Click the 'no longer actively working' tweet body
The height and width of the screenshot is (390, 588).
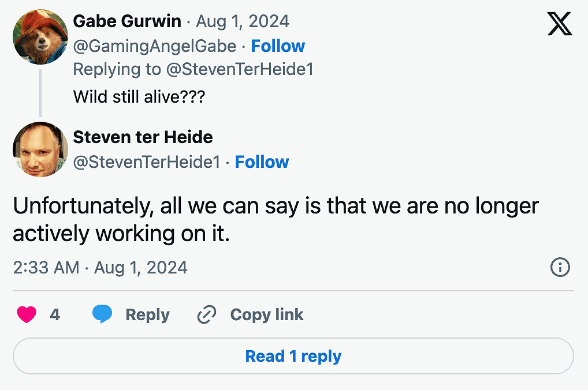click(276, 219)
